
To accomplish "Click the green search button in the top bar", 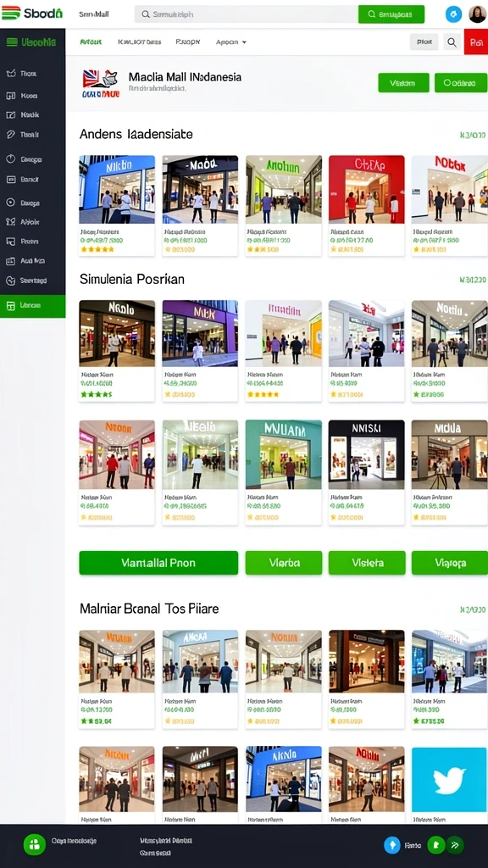I will click(x=391, y=14).
